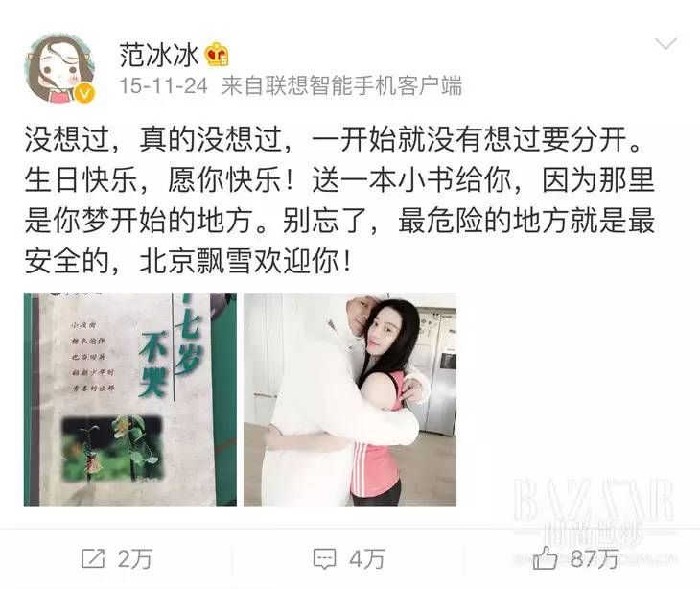The height and width of the screenshot is (589, 700).
Task: Open the comments speech bubble icon
Action: (324, 558)
